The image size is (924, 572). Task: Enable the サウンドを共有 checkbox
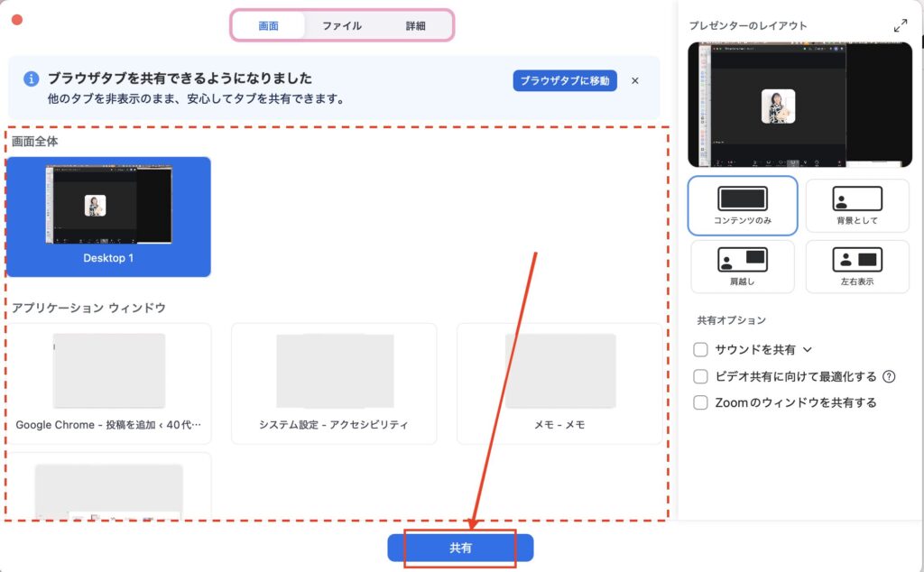tap(700, 349)
